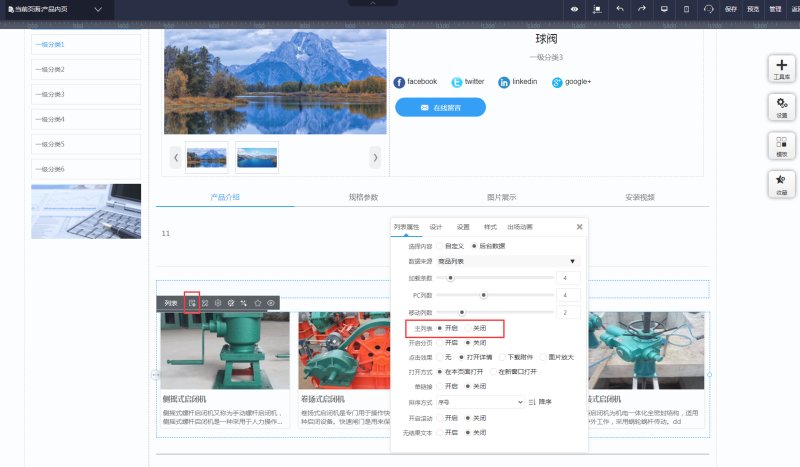The height and width of the screenshot is (467, 800).
Task: Click the PC列数 slider handle
Action: tap(484, 295)
